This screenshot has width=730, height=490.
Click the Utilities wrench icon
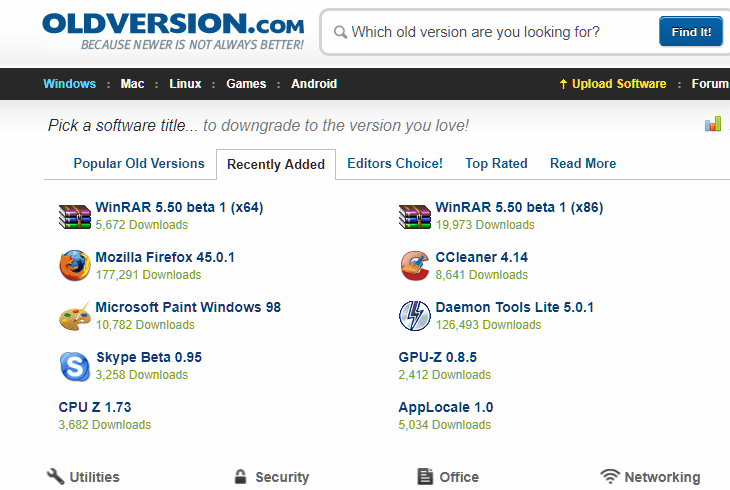[55, 476]
